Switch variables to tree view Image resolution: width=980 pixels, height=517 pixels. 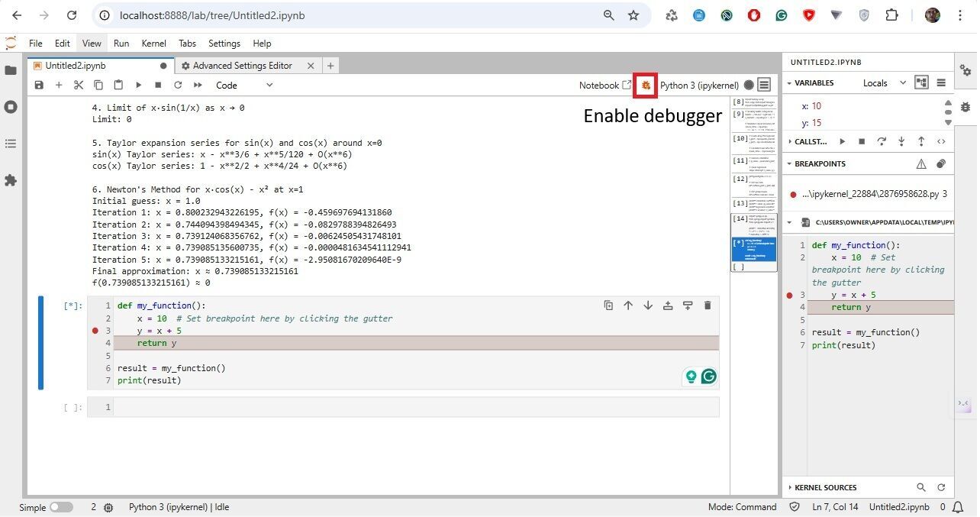point(921,82)
